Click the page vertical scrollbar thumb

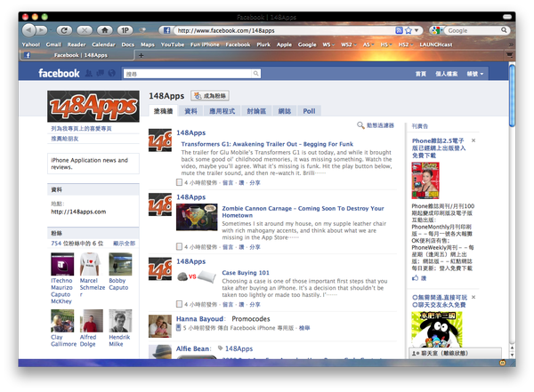tap(512, 95)
